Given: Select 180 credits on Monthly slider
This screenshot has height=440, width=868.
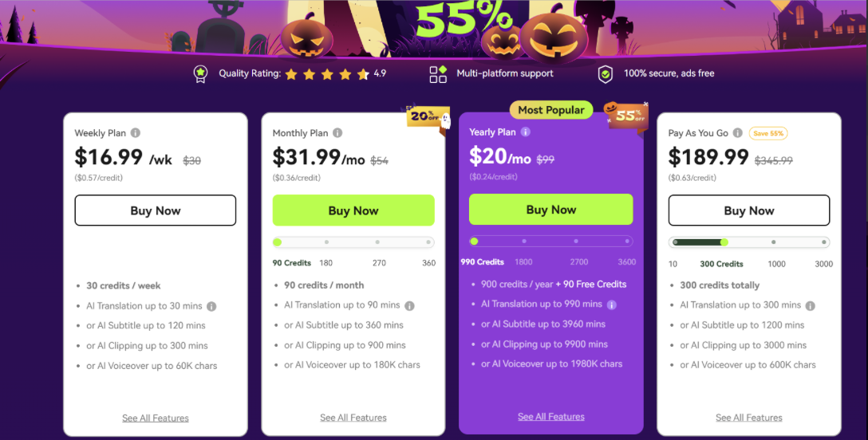Looking at the screenshot, I should tap(326, 242).
